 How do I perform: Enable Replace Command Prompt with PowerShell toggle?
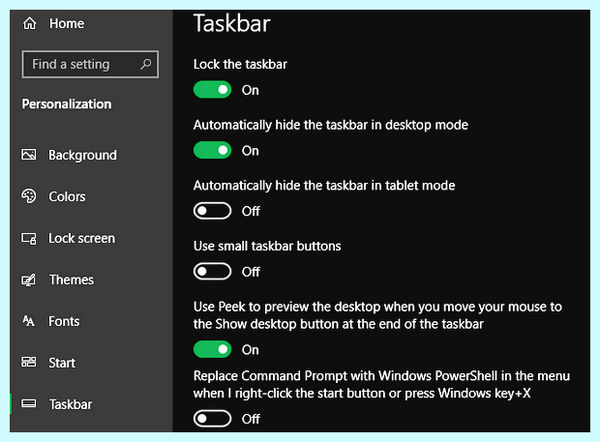pyautogui.click(x=212, y=419)
